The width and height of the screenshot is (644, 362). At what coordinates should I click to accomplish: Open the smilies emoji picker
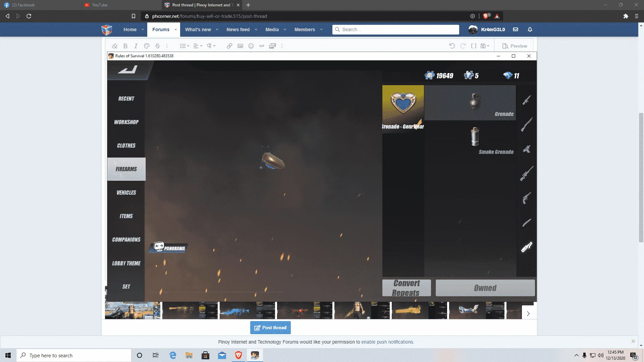coord(251,46)
